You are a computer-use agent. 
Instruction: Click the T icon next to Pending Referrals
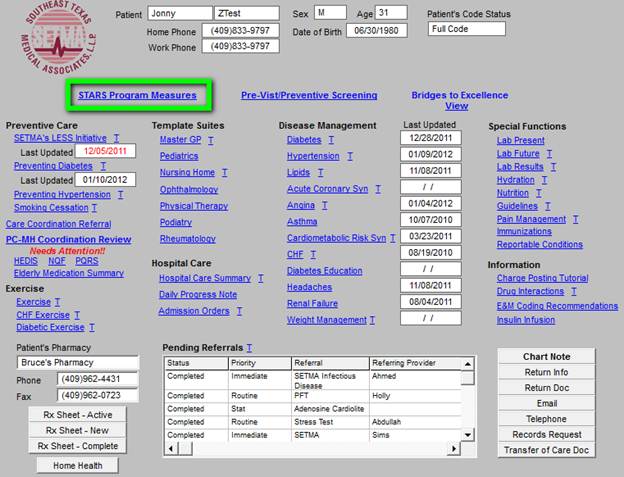[249, 348]
